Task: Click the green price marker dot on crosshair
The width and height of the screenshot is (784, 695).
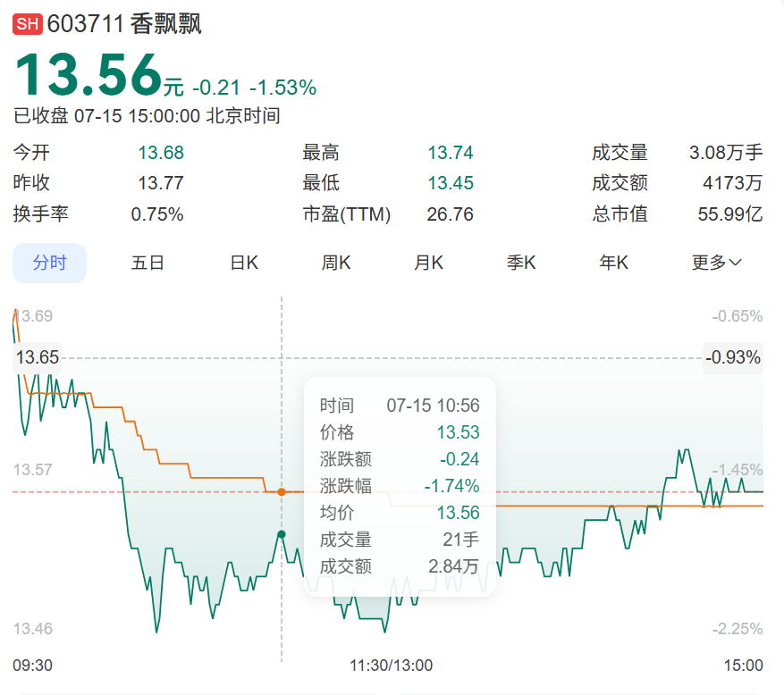Action: pos(282,534)
